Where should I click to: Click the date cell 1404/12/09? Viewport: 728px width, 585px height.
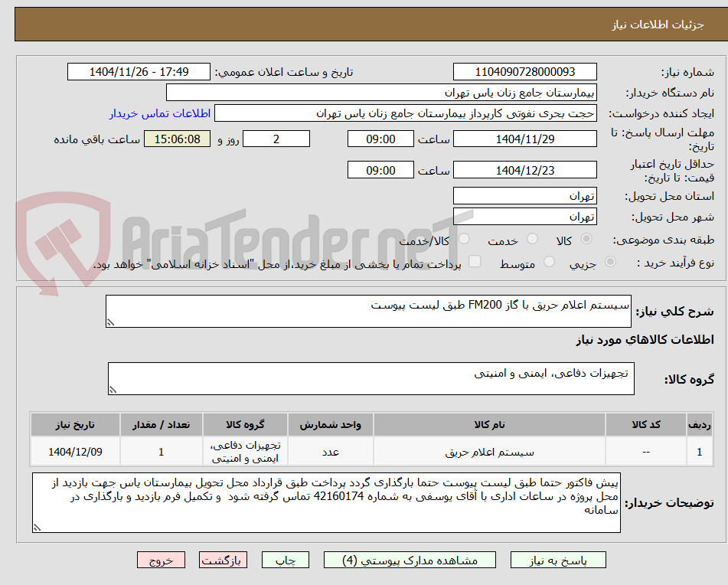pyautogui.click(x=75, y=452)
